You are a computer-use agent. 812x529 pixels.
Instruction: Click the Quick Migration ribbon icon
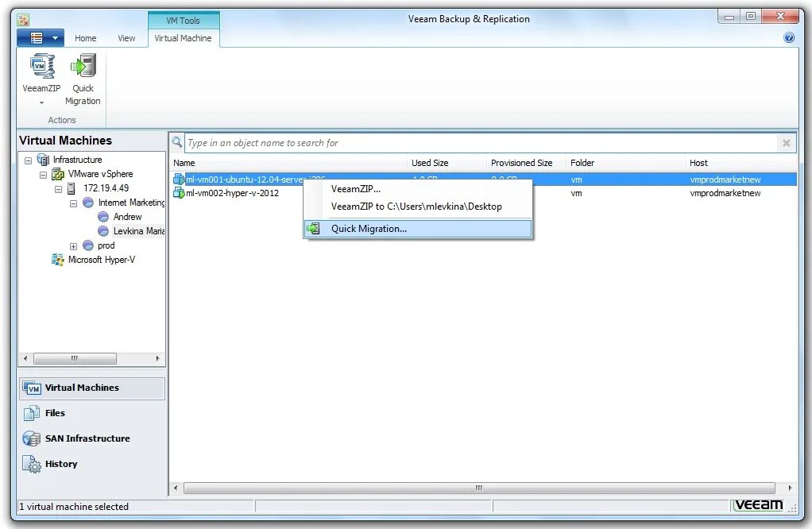pyautogui.click(x=83, y=66)
